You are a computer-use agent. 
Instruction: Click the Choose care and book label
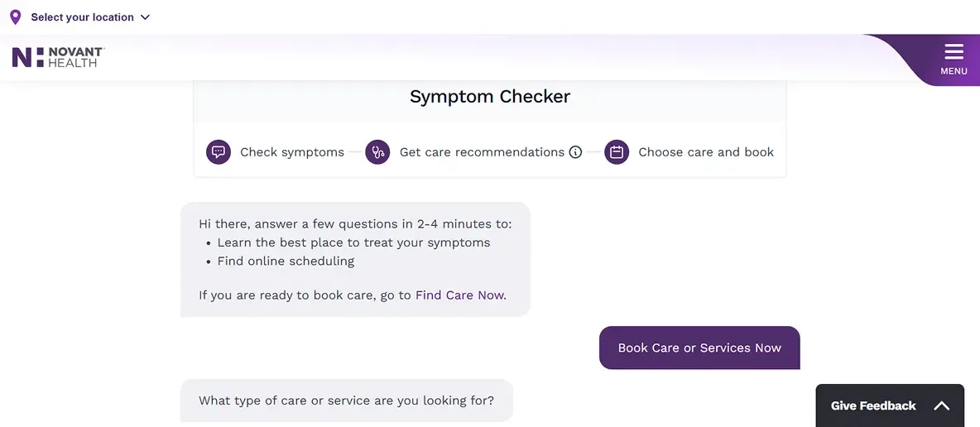click(x=706, y=152)
